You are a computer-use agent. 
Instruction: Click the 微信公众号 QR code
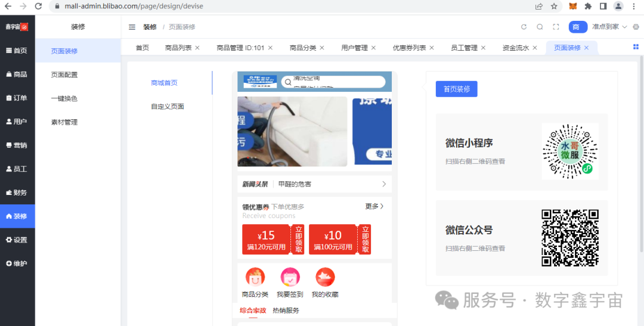tap(570, 238)
